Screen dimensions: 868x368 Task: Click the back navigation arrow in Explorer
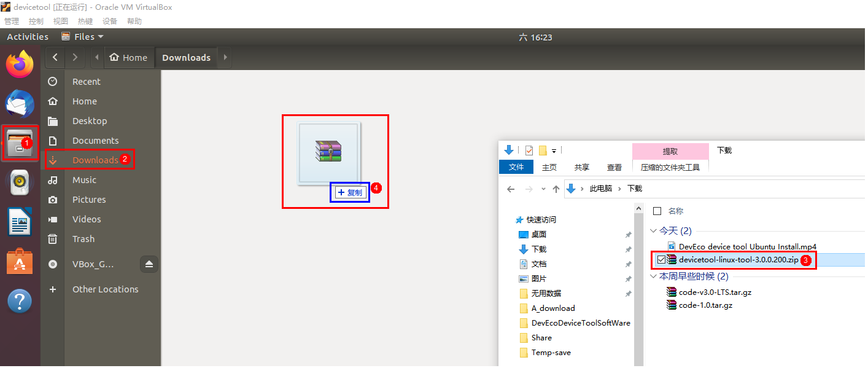511,188
